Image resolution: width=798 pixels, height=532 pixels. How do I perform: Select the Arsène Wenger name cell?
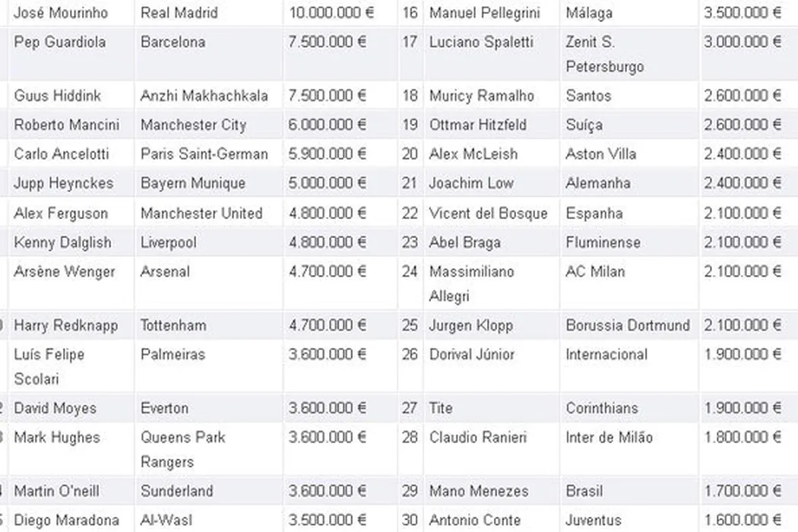(x=65, y=271)
